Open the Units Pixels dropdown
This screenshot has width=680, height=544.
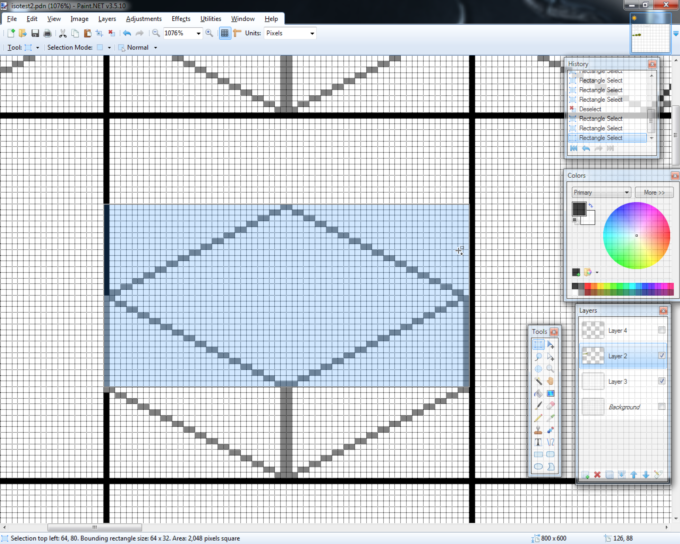(312, 33)
